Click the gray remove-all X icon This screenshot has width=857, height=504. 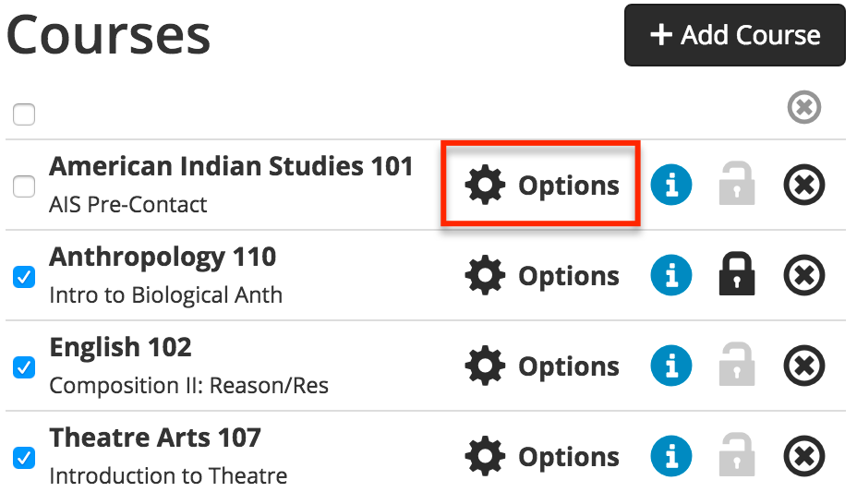click(x=804, y=107)
